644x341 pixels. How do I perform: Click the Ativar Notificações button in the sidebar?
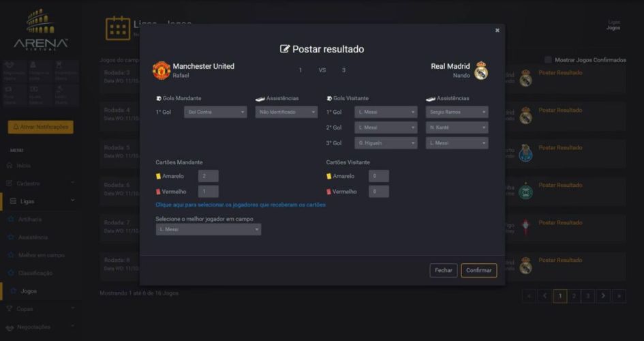click(x=41, y=127)
